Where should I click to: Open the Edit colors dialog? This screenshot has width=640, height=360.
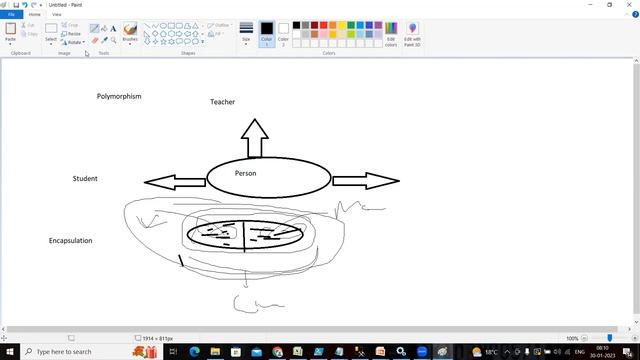391,34
